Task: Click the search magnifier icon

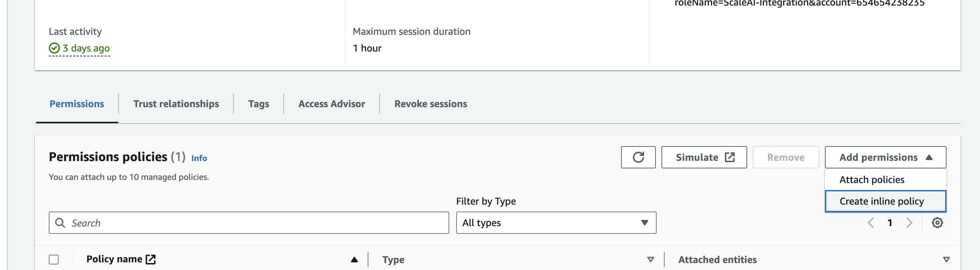Action: [60, 223]
